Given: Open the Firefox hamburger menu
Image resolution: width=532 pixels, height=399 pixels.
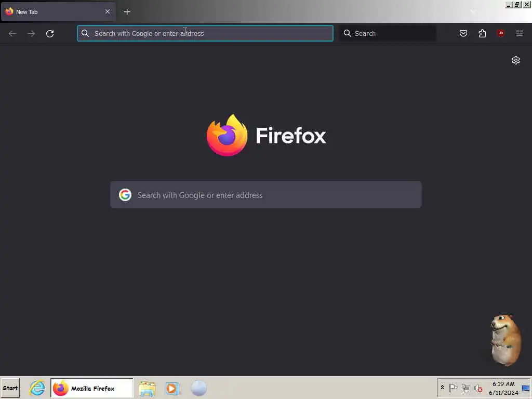Looking at the screenshot, I should point(520,33).
